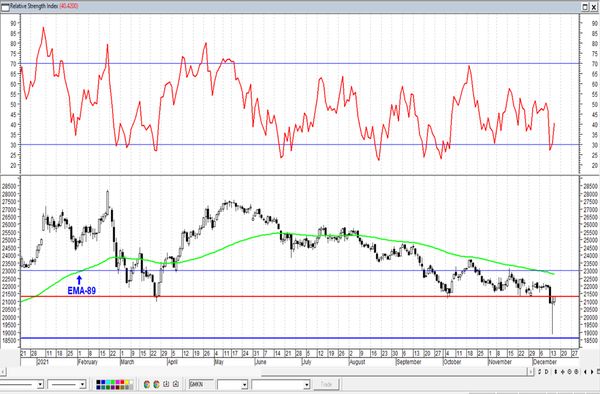Click the download arrow box icon
Viewport: 600px width, 394px height.
(x=166, y=384)
